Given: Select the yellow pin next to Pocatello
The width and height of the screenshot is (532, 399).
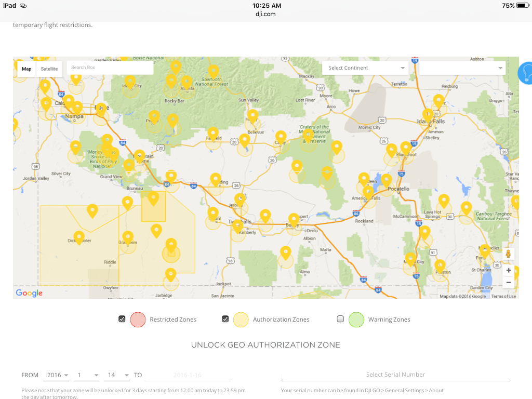Looking at the screenshot, I should click(x=386, y=180).
